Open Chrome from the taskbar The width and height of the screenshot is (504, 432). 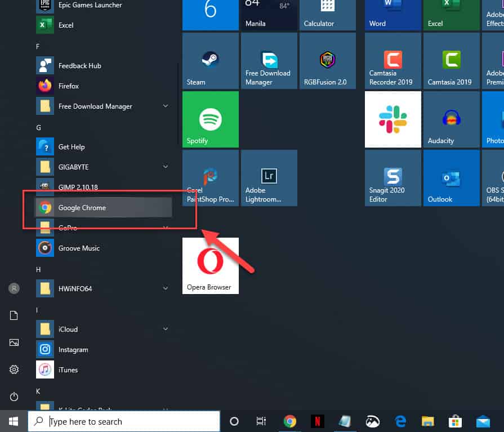[x=289, y=421]
